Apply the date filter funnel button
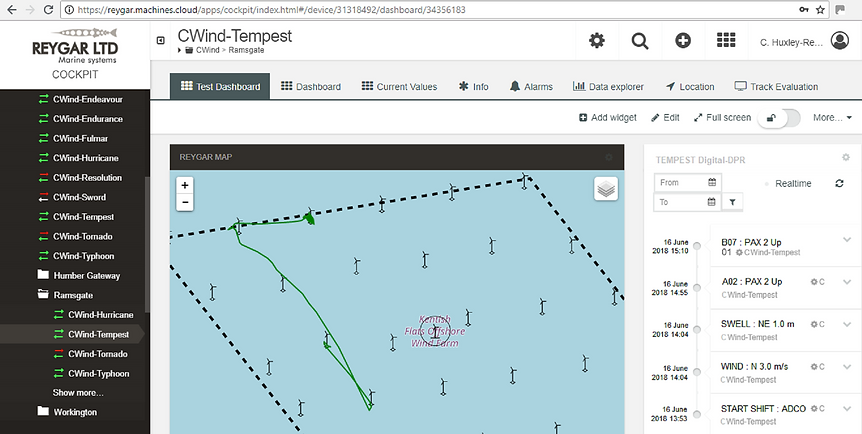862x434 pixels. tap(732, 202)
